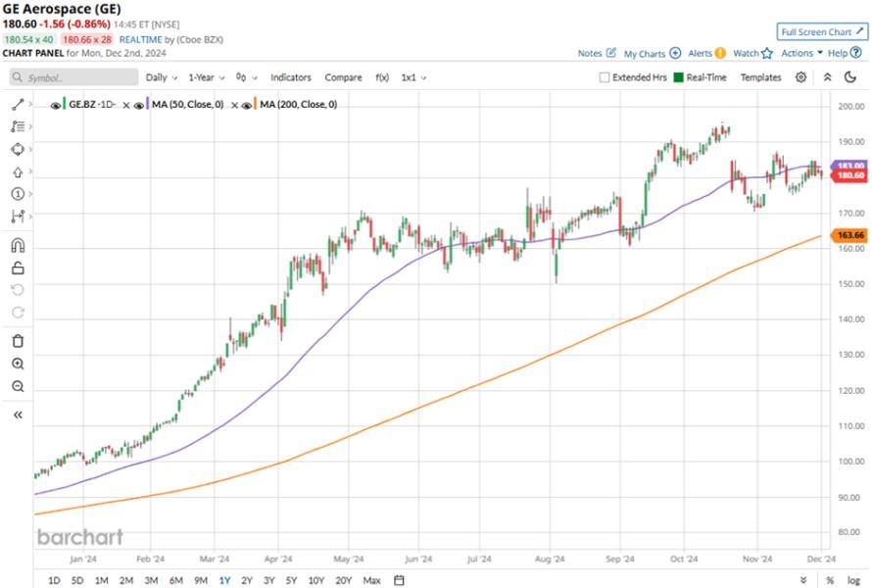The height and width of the screenshot is (588, 872).
Task: Open the Templates menu
Action: (760, 77)
